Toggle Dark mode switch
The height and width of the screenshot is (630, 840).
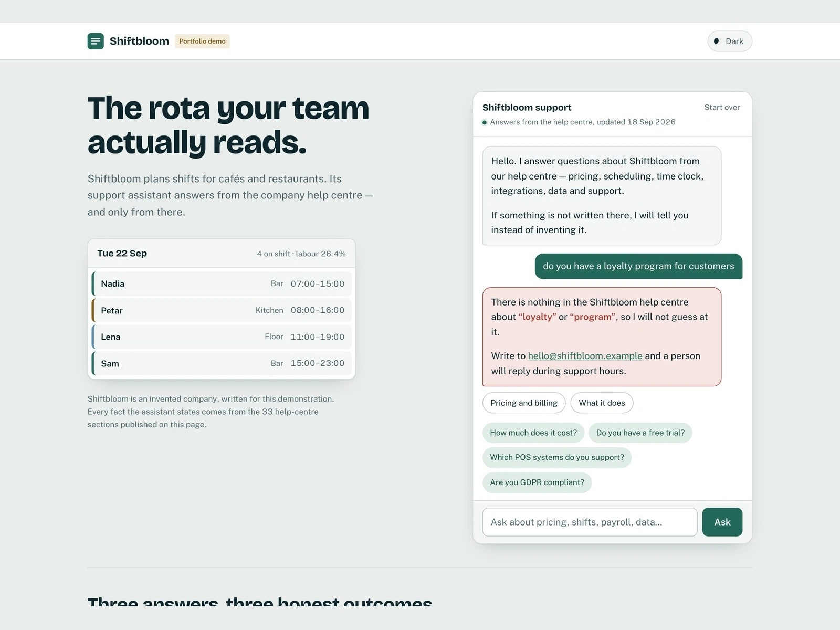[x=730, y=41]
